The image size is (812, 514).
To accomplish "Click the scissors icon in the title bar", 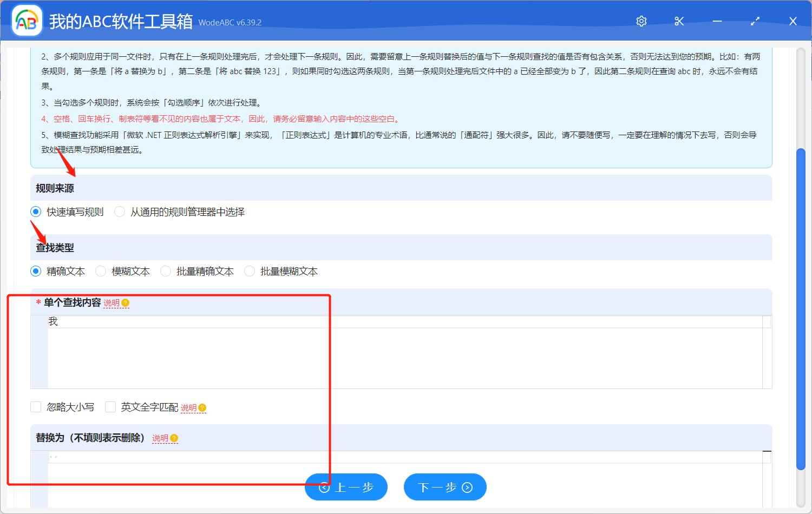I will pyautogui.click(x=679, y=21).
